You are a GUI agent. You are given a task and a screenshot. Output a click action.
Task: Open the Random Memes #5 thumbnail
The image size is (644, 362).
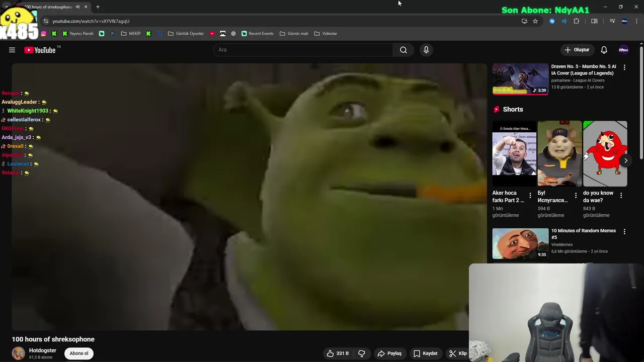tap(520, 243)
